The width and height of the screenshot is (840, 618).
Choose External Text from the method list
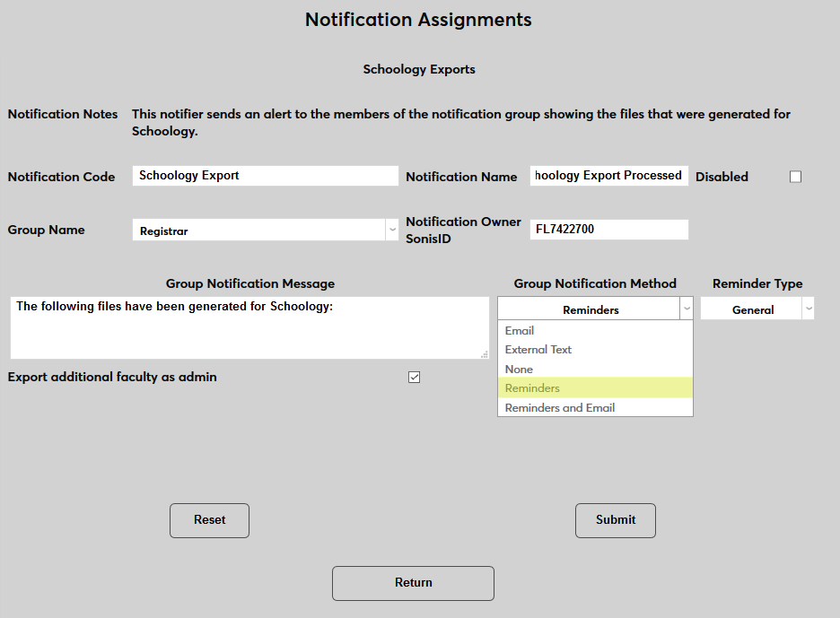pyautogui.click(x=538, y=349)
